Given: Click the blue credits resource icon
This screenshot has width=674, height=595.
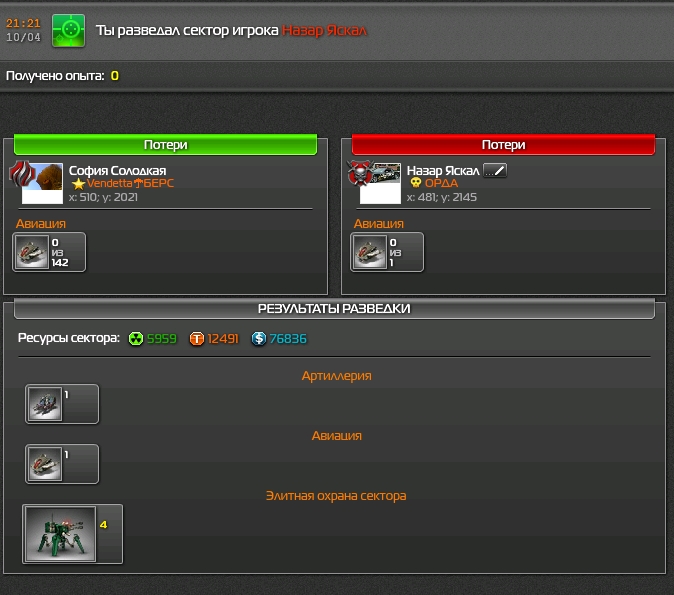Looking at the screenshot, I should click(x=259, y=339).
